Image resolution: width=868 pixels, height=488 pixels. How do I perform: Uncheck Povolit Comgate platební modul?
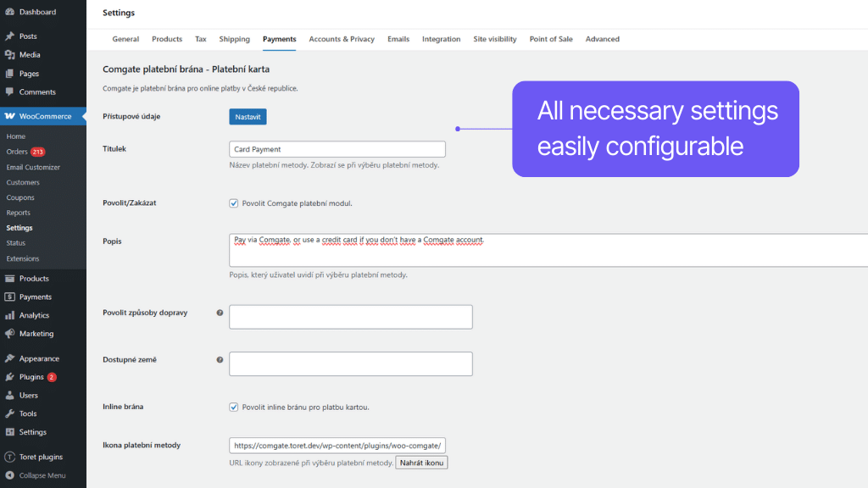[x=233, y=203]
